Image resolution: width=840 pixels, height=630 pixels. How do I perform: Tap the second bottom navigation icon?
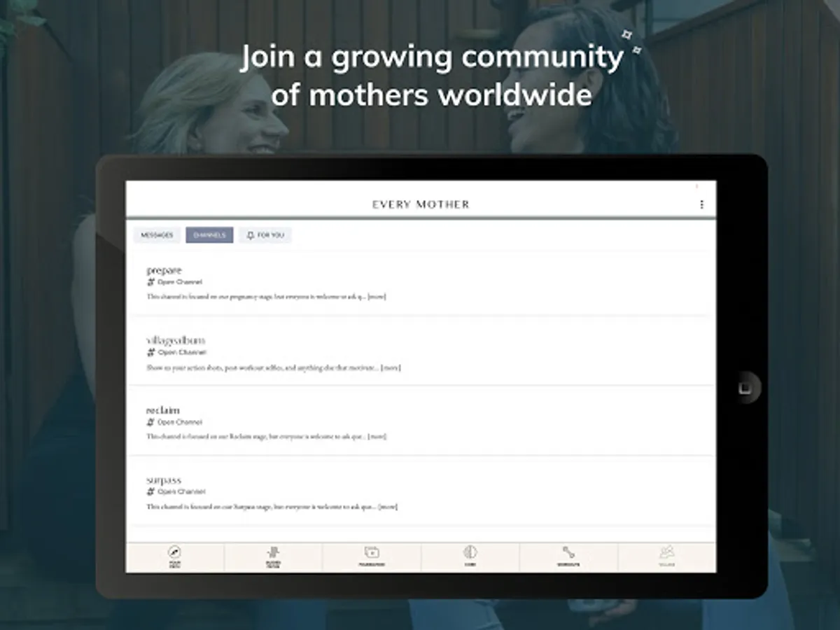(x=273, y=553)
